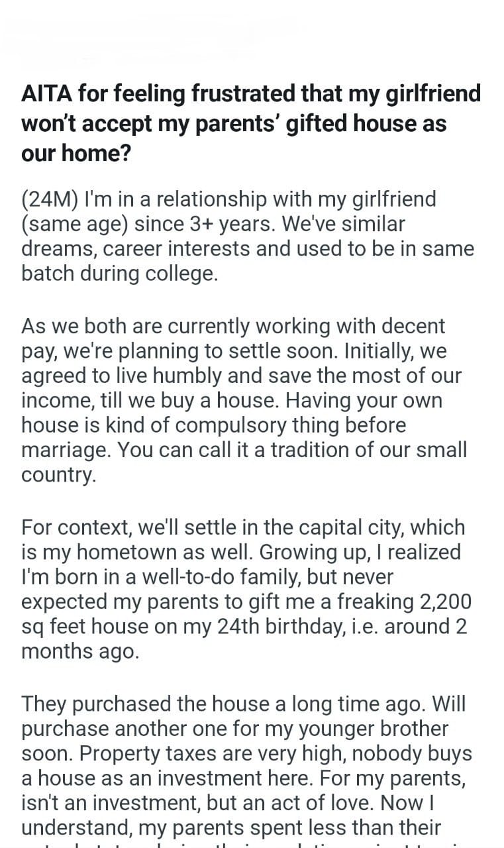The image size is (504, 848).
Task: Click the paragraph starting "As we both"
Action: [244, 400]
